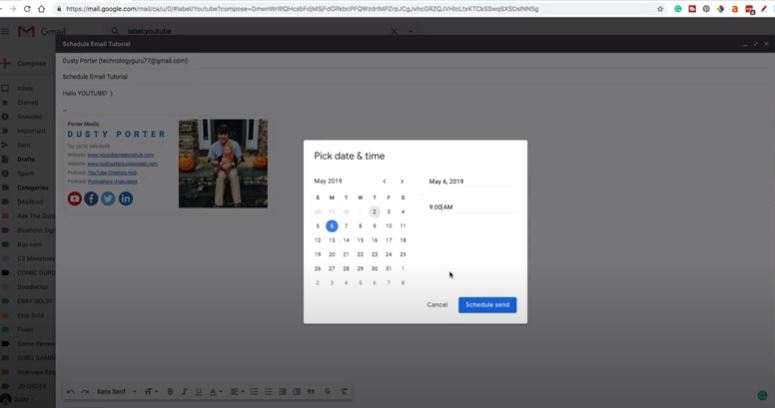Click the Chrome home icon
The image size is (775, 408).
(x=42, y=9)
